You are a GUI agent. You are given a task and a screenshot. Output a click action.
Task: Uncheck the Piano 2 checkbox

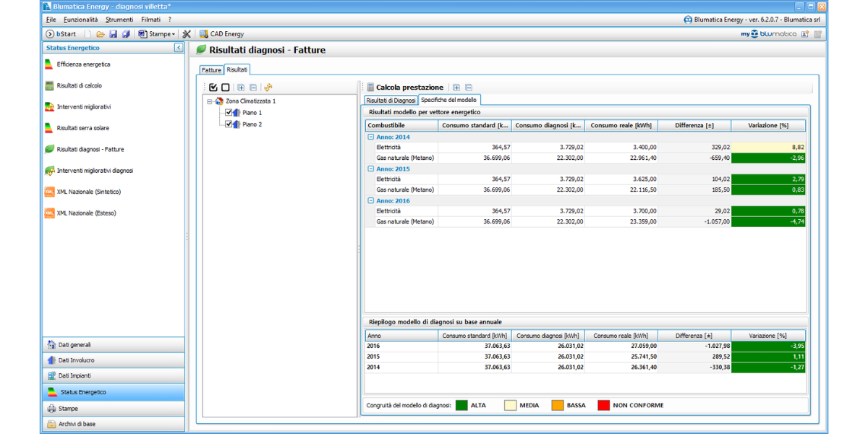(229, 124)
